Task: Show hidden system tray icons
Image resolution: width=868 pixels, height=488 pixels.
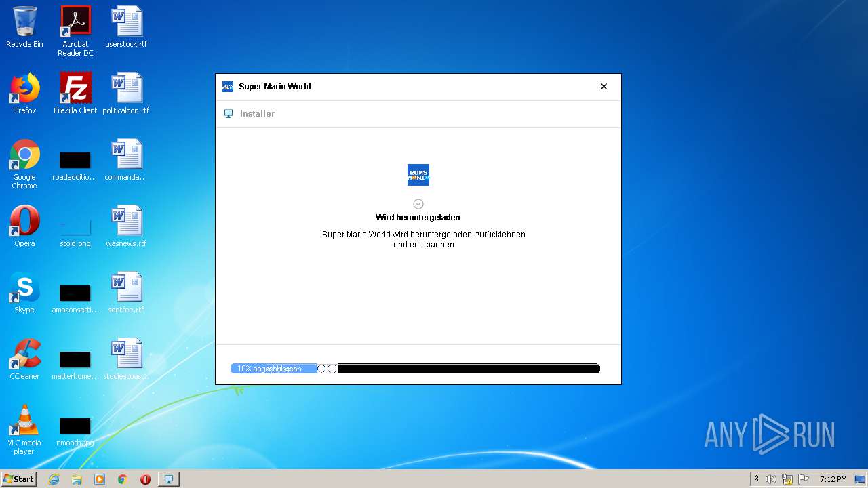Action: pos(756,479)
